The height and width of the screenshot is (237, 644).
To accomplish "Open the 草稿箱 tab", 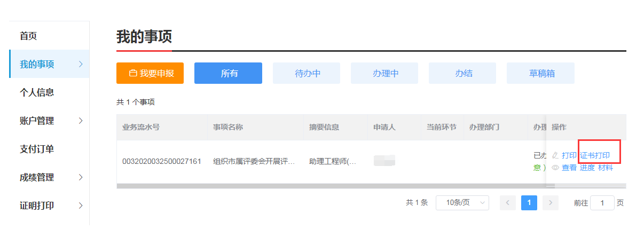I will click(540, 73).
